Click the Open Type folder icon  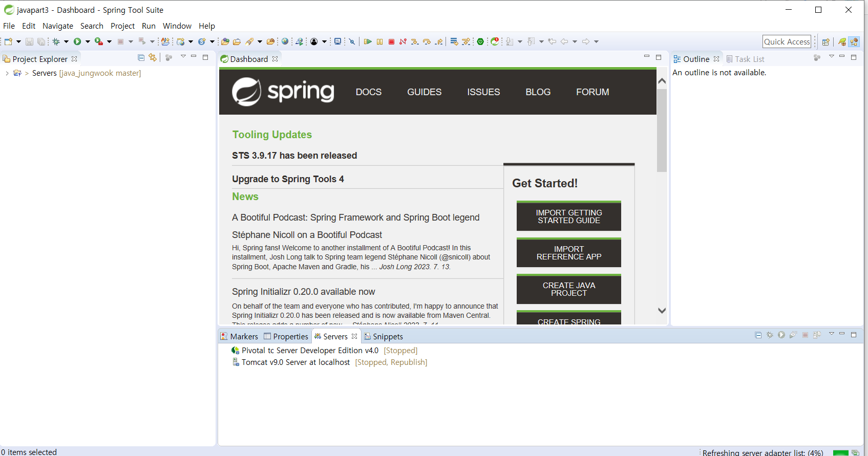[x=225, y=41]
